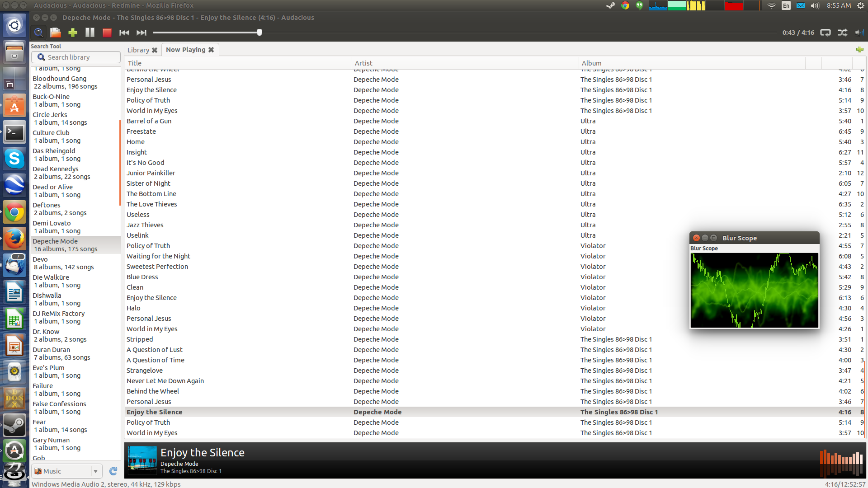Select the Now Playing tab
The height and width of the screenshot is (488, 868).
[x=185, y=50]
